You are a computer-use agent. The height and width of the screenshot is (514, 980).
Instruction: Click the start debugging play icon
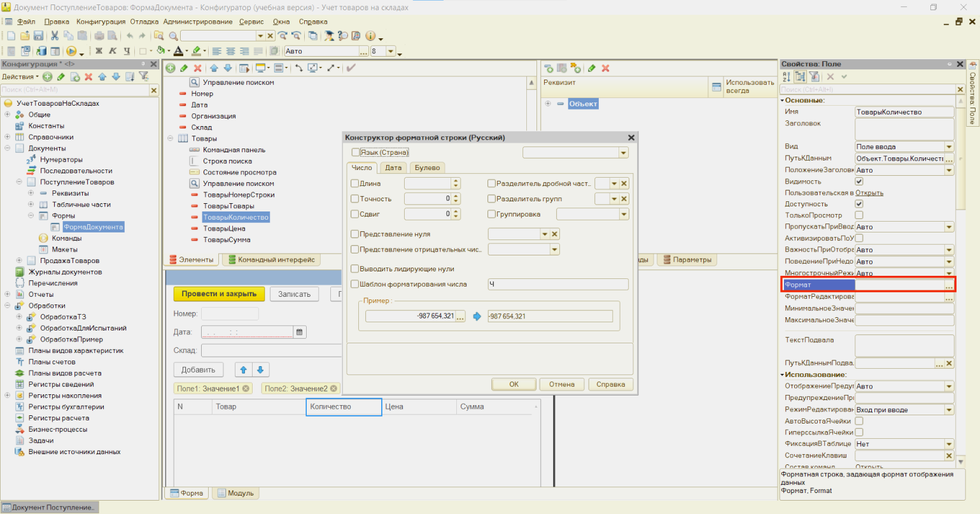click(71, 51)
